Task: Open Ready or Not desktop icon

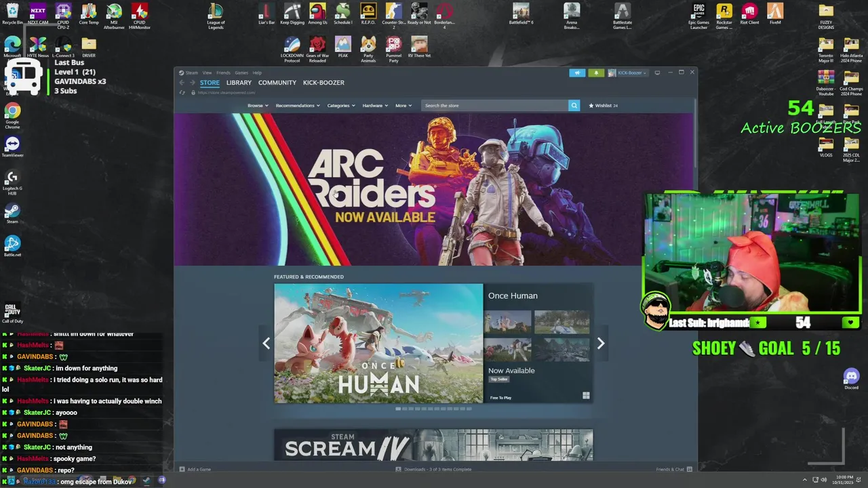Action: [x=419, y=14]
